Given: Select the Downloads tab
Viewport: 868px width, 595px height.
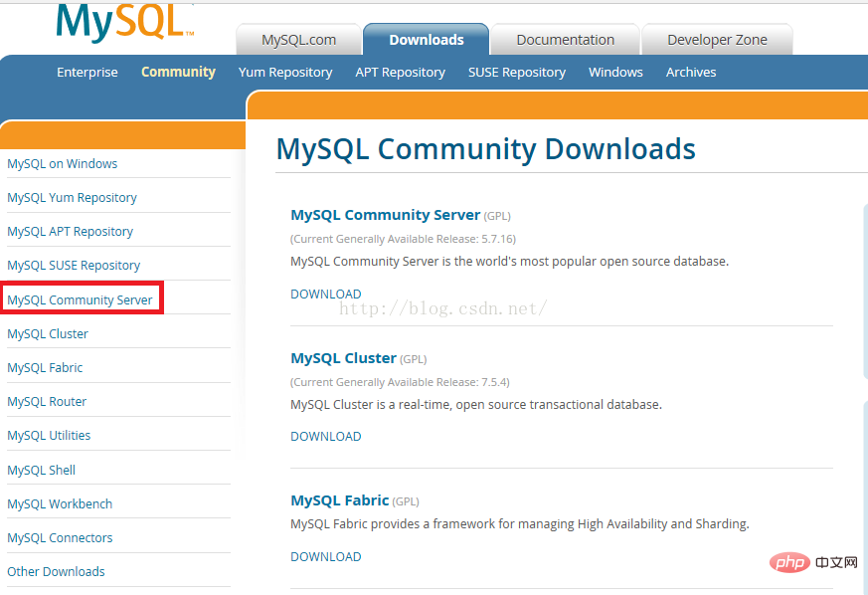Looking at the screenshot, I should (427, 40).
